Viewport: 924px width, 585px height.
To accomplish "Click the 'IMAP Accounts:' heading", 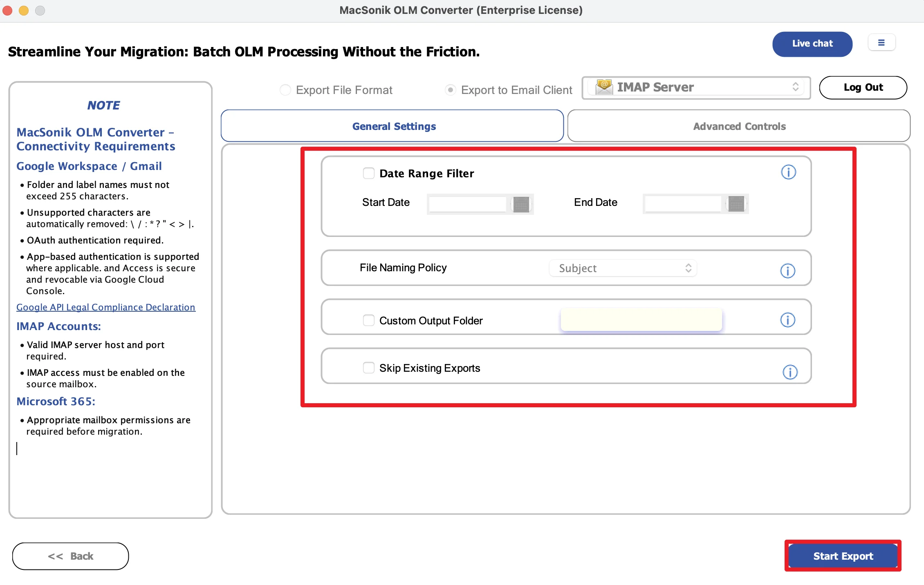I will pos(58,326).
